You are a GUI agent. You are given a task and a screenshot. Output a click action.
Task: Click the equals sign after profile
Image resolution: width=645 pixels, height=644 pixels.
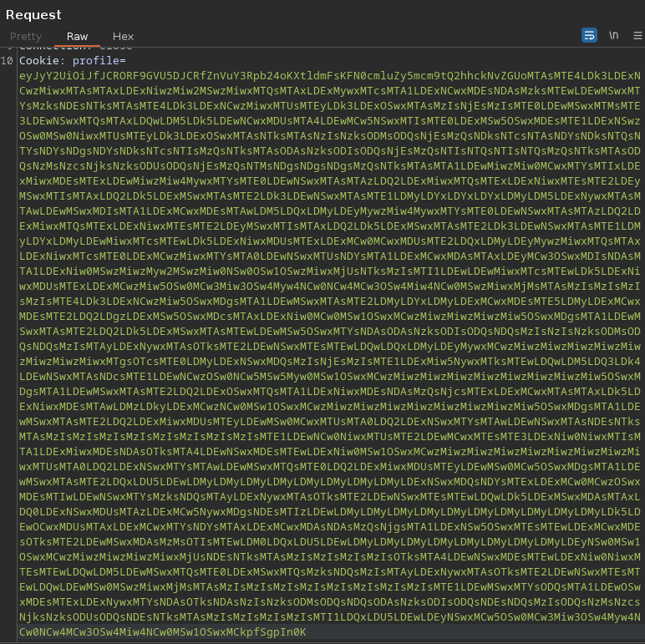tap(123, 61)
